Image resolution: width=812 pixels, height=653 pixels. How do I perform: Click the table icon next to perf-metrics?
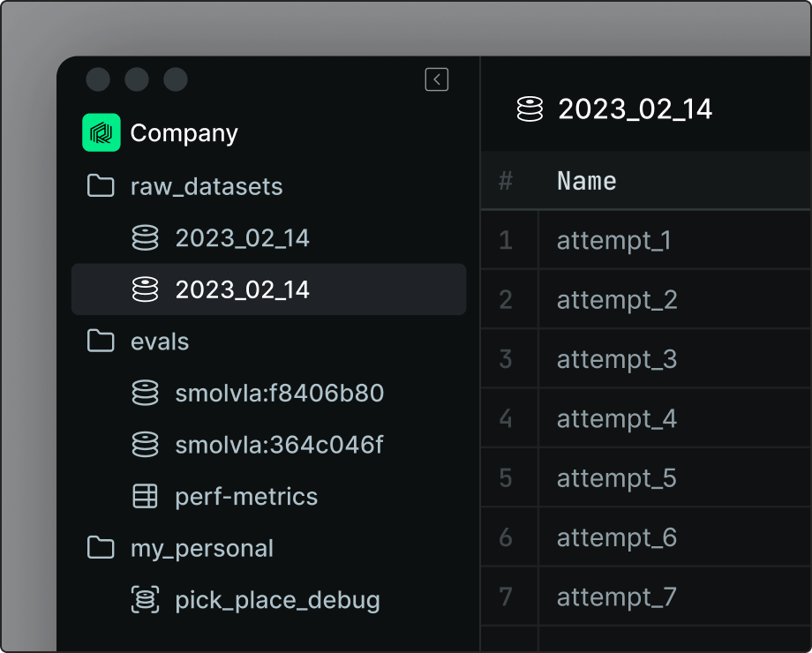coord(145,496)
